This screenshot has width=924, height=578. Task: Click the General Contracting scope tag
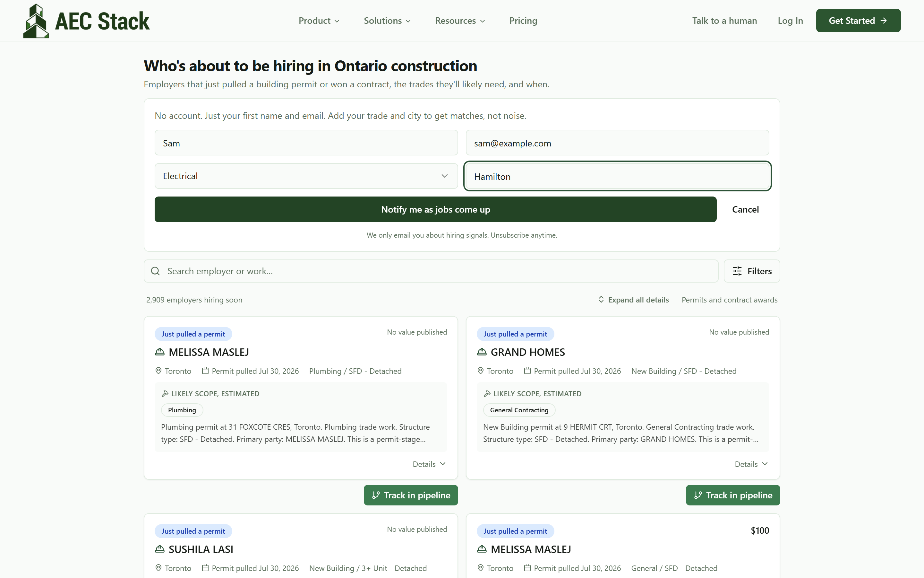519,410
